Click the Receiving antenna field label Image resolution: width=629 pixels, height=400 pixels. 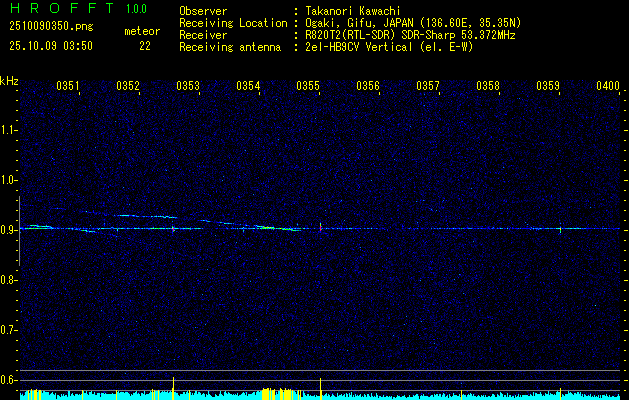[230, 47]
